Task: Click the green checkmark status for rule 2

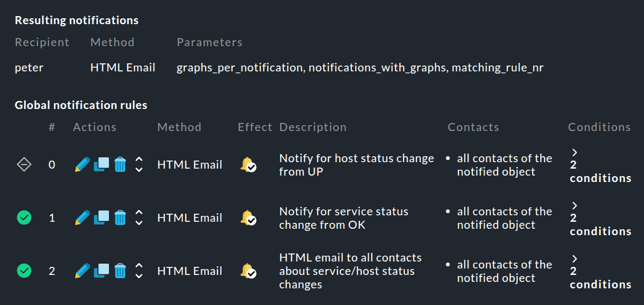Action: click(x=24, y=271)
